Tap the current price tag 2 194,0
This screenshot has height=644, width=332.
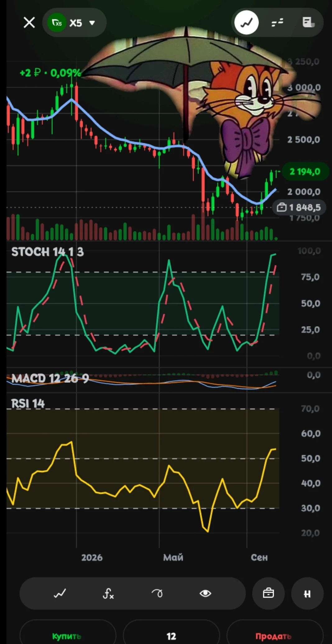click(x=305, y=171)
